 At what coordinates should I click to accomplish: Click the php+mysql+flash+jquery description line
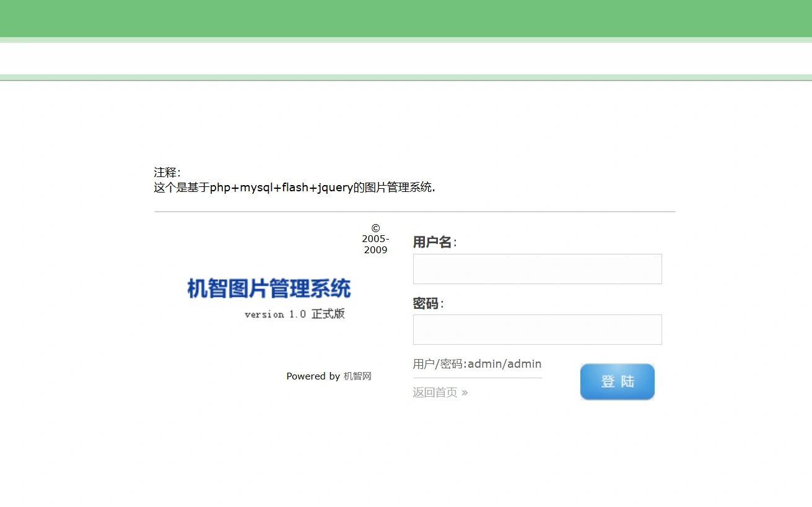click(294, 188)
